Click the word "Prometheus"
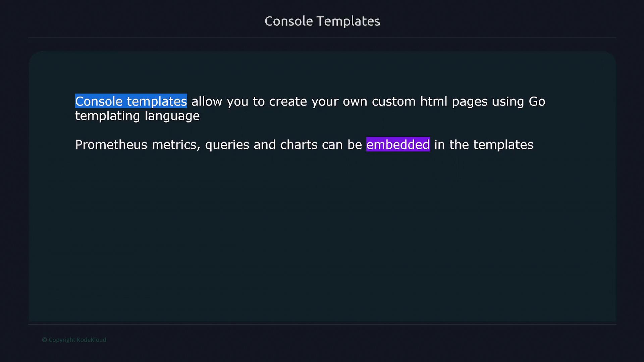Screen dimensions: 644x362 click(111, 145)
